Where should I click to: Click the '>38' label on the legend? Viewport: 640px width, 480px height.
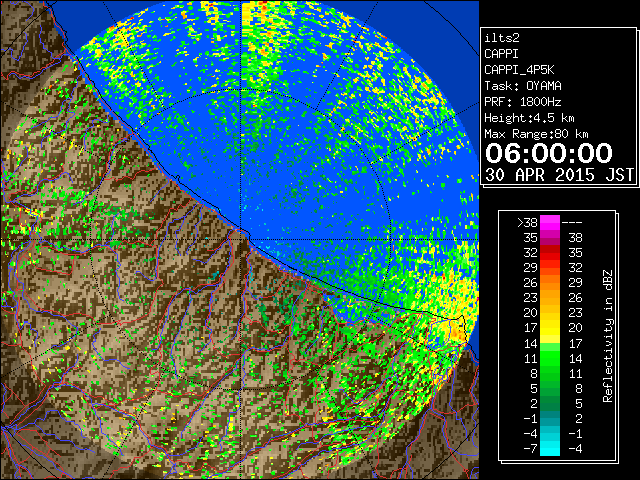[527, 222]
